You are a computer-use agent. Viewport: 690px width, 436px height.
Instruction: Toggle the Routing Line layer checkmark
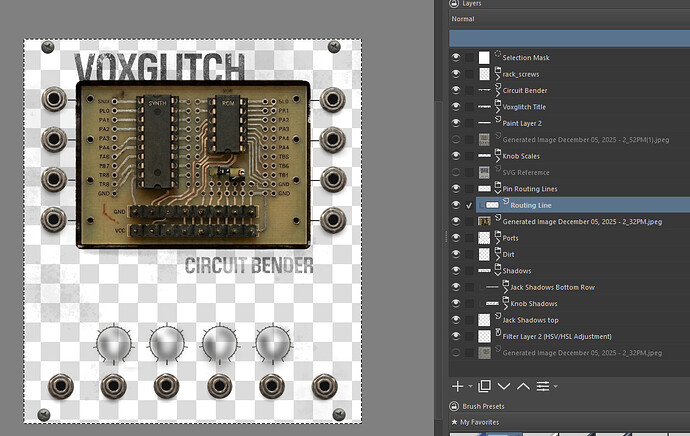click(x=469, y=205)
